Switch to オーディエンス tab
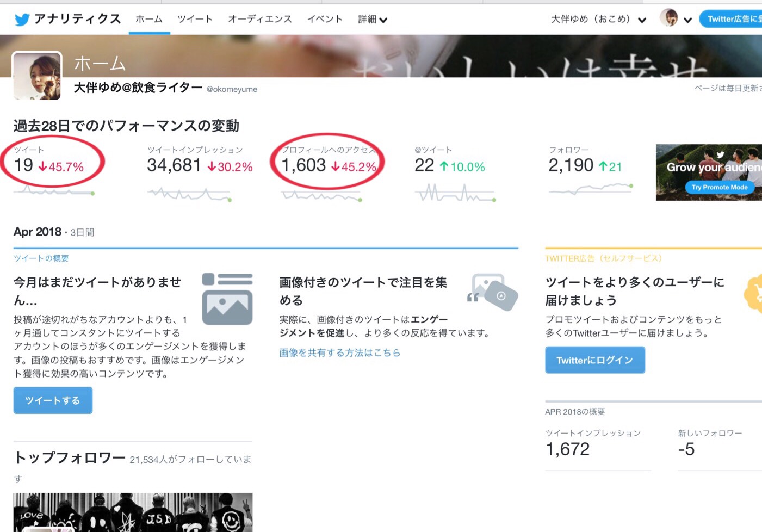Screen dimensions: 762x532 click(260, 19)
